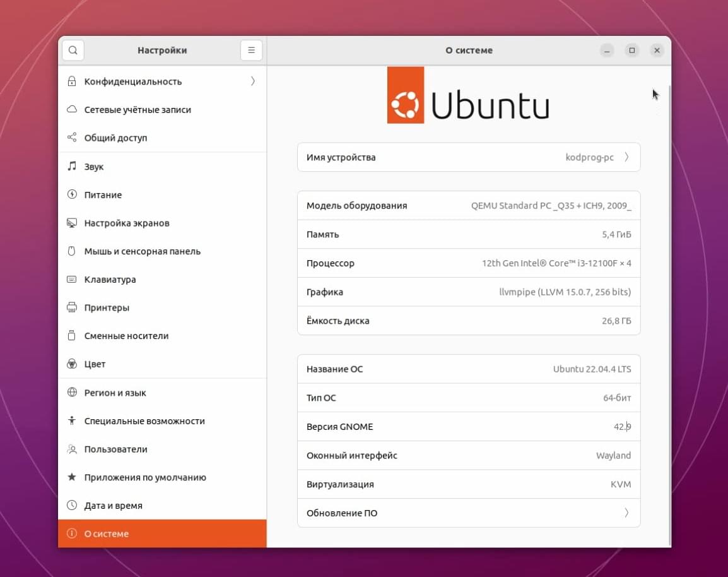
Task: Select Дата и время in sidebar
Action: pyautogui.click(x=162, y=506)
